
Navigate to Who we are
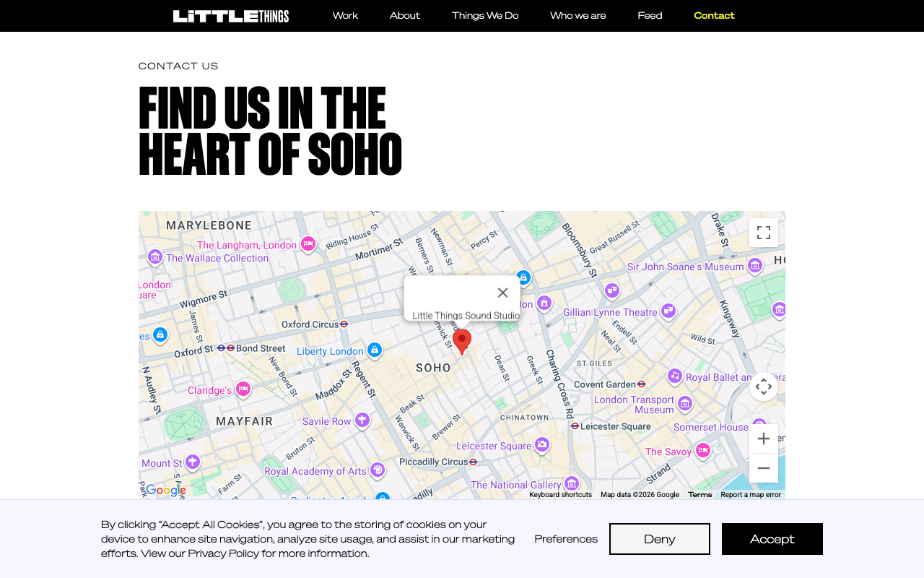578,16
